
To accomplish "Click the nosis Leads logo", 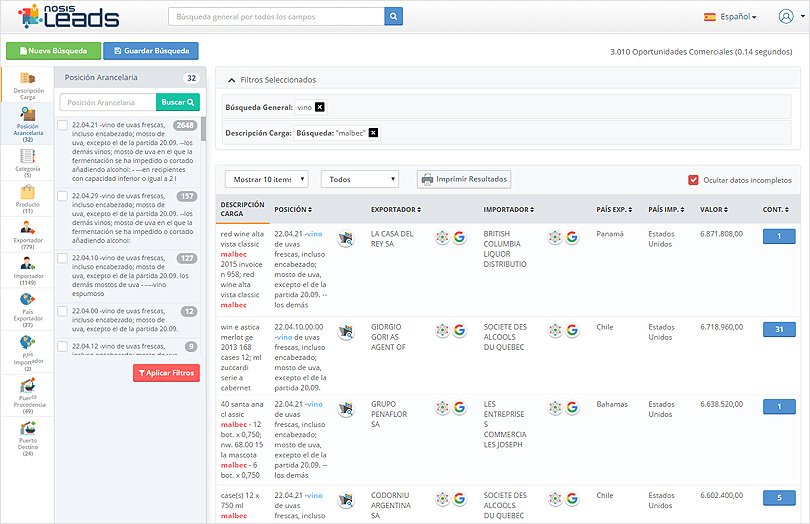I will pyautogui.click(x=68, y=17).
